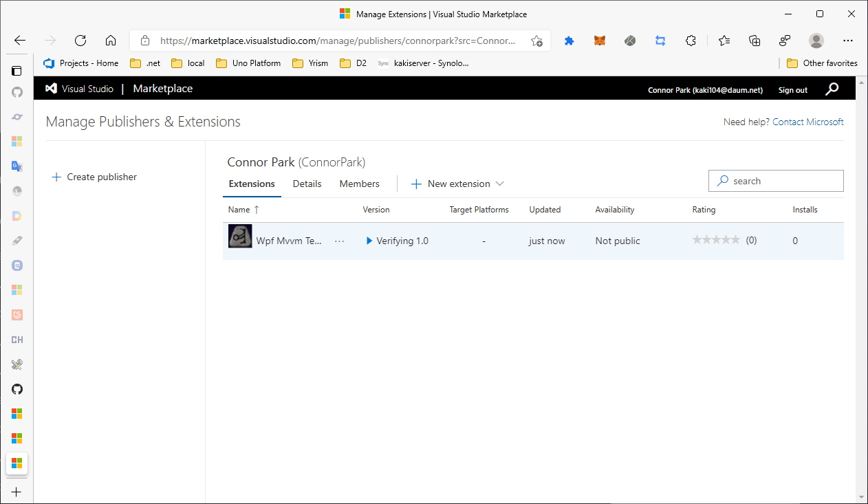Sort by Version column header
Viewport: 868px width, 504px height.
pos(376,210)
